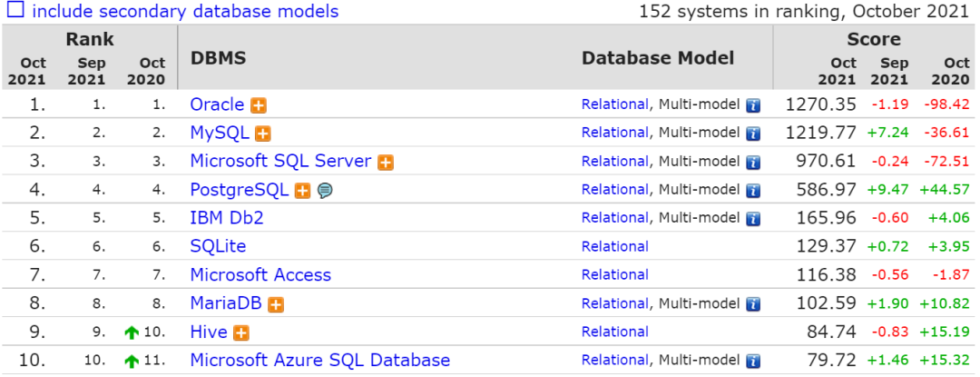Image resolution: width=980 pixels, height=377 pixels.
Task: Click the orange plus icon next to MySQL
Action: click(x=263, y=134)
